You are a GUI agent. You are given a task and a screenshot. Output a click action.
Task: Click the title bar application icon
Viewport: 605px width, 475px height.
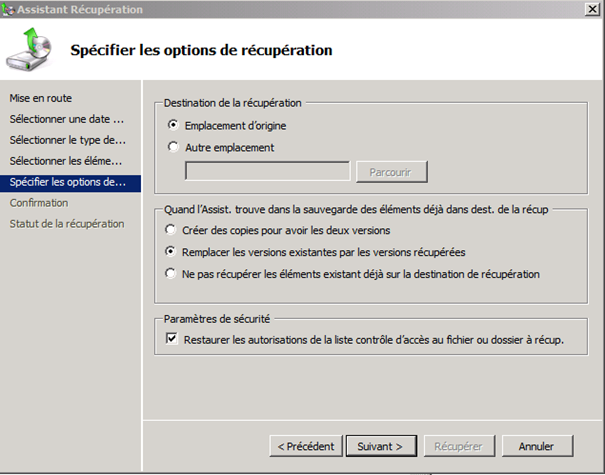8,9
